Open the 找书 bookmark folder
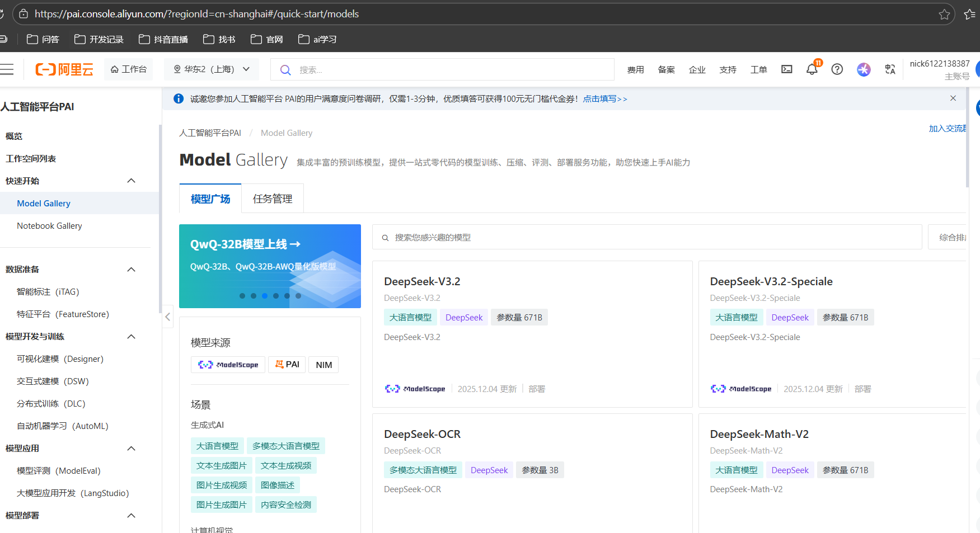 pos(219,39)
